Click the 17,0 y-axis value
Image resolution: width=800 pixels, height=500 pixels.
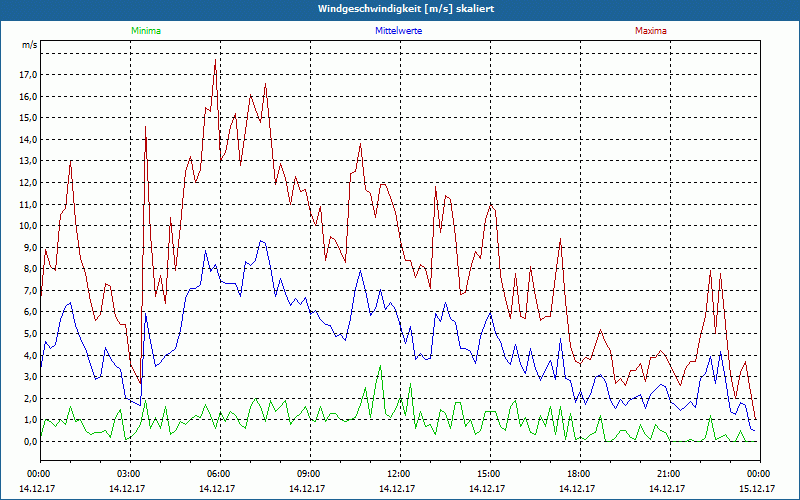point(28,75)
